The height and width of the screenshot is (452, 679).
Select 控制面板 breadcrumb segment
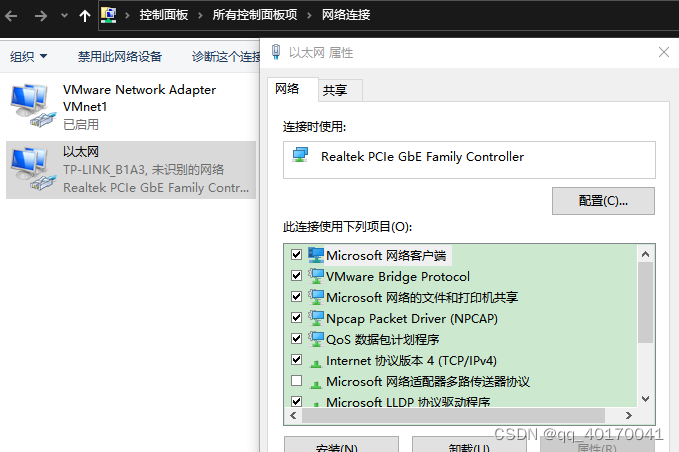164,15
